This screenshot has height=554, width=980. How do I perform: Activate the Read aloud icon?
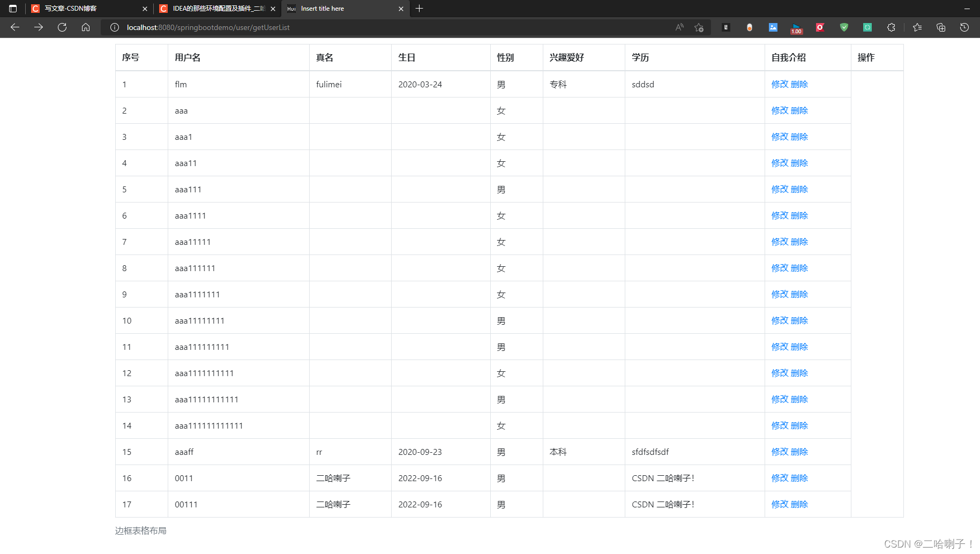pyautogui.click(x=679, y=27)
